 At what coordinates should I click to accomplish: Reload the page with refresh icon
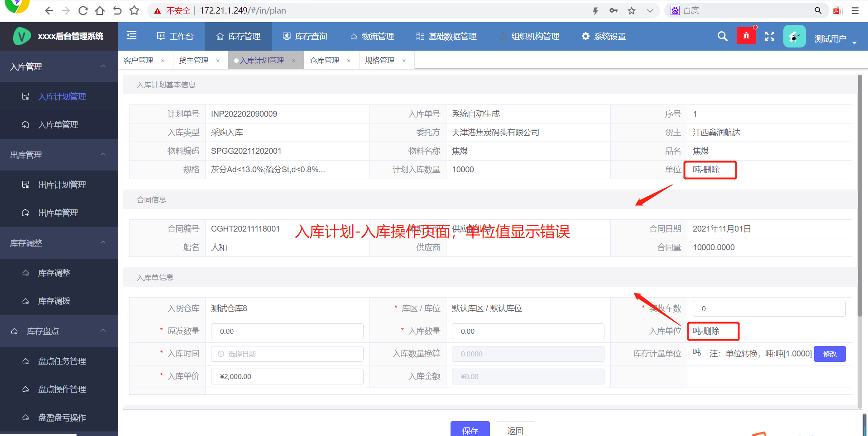coord(83,10)
